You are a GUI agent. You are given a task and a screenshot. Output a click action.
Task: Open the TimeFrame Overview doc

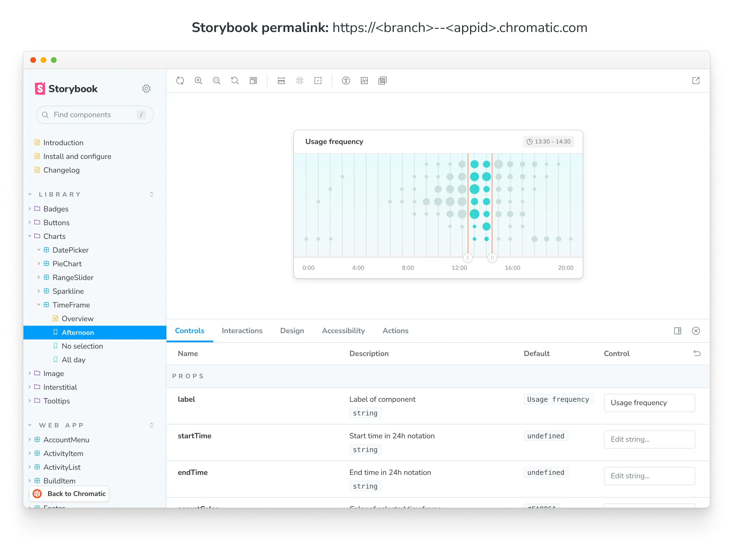coord(77,319)
